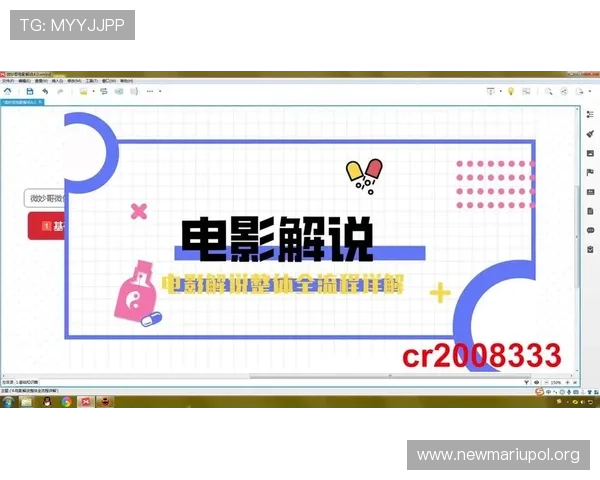The width and height of the screenshot is (600, 480).
Task: Click the volume icon in the system tray
Action: tap(582, 402)
